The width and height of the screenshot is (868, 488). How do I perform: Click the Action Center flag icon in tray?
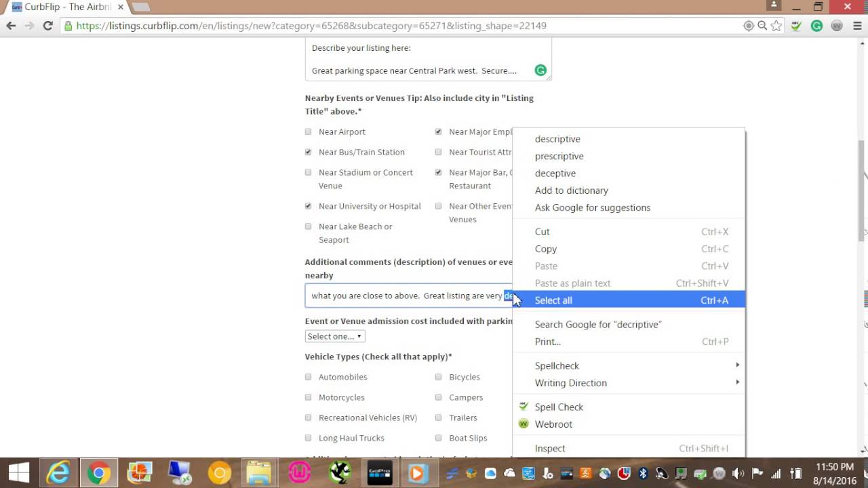click(x=757, y=473)
